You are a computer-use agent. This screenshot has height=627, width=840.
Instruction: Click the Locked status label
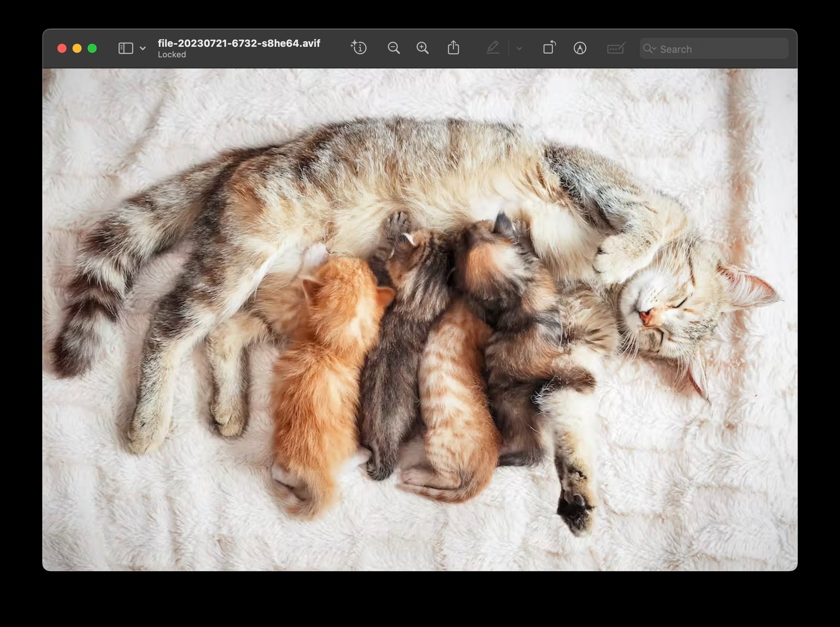click(172, 55)
